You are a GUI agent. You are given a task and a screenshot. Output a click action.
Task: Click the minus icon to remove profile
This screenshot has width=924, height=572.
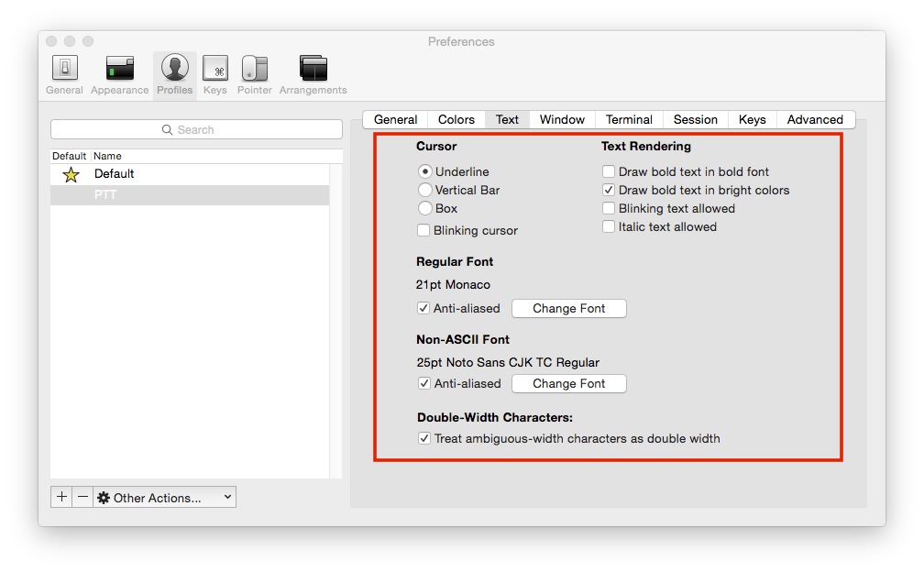(82, 497)
